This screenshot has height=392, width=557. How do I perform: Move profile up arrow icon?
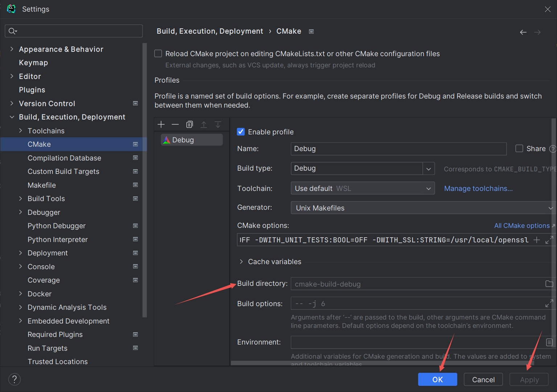pos(204,125)
